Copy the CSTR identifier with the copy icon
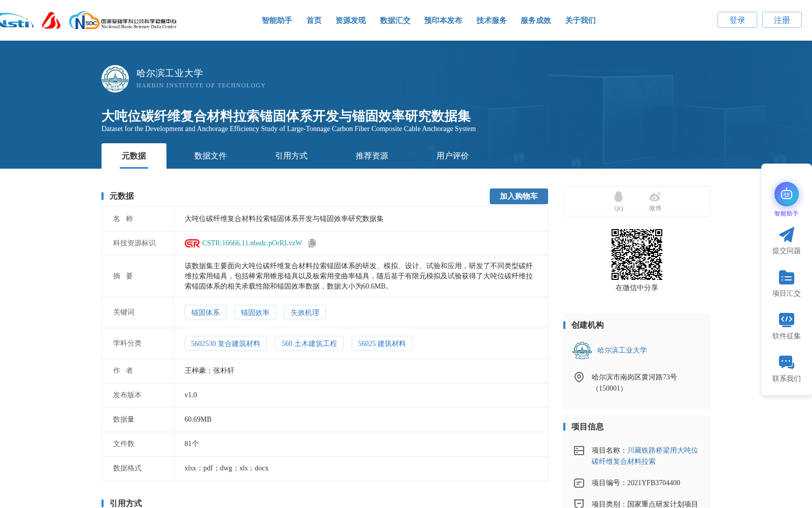812x508 pixels. tap(312, 243)
